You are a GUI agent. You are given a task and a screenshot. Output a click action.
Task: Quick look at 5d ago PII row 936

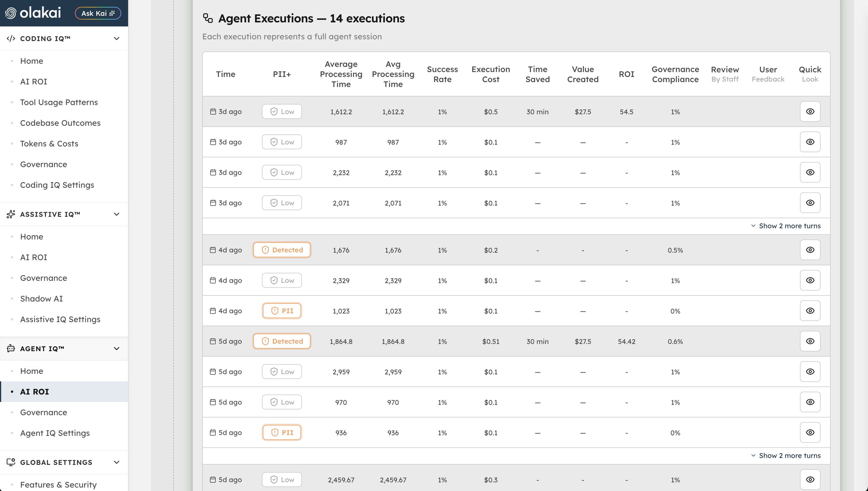pyautogui.click(x=810, y=432)
